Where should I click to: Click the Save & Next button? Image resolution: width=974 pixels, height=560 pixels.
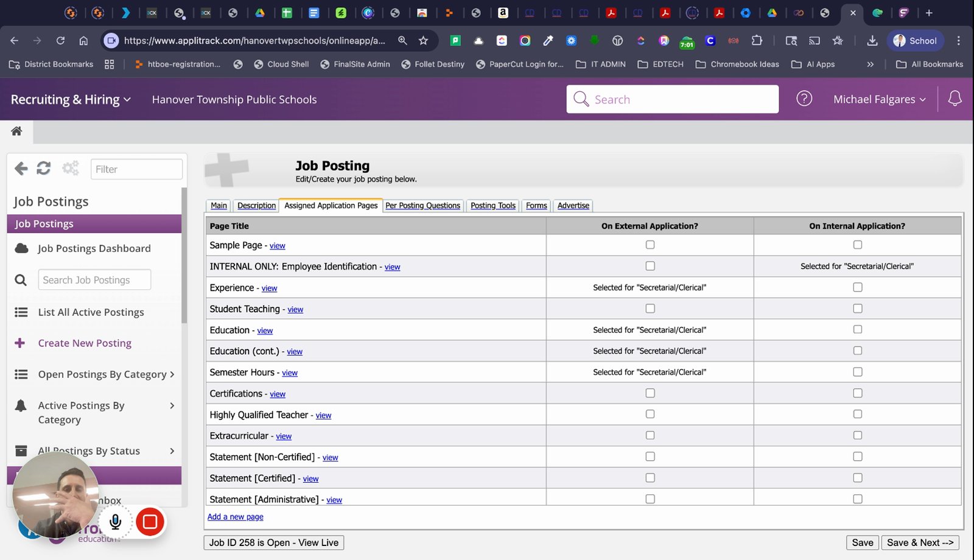click(920, 542)
